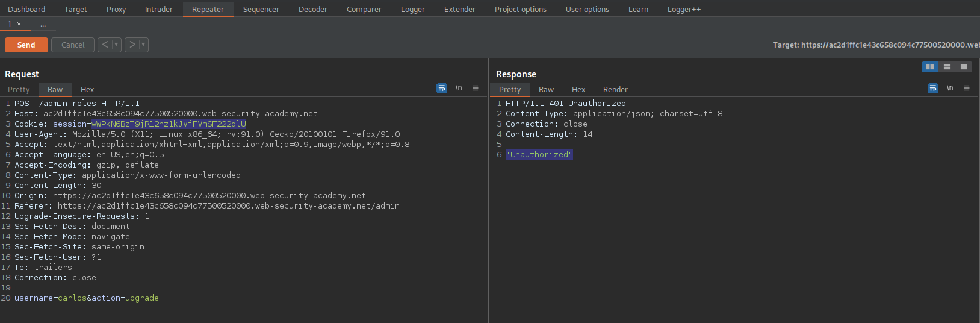Click the response Content-Type header

[614, 114]
